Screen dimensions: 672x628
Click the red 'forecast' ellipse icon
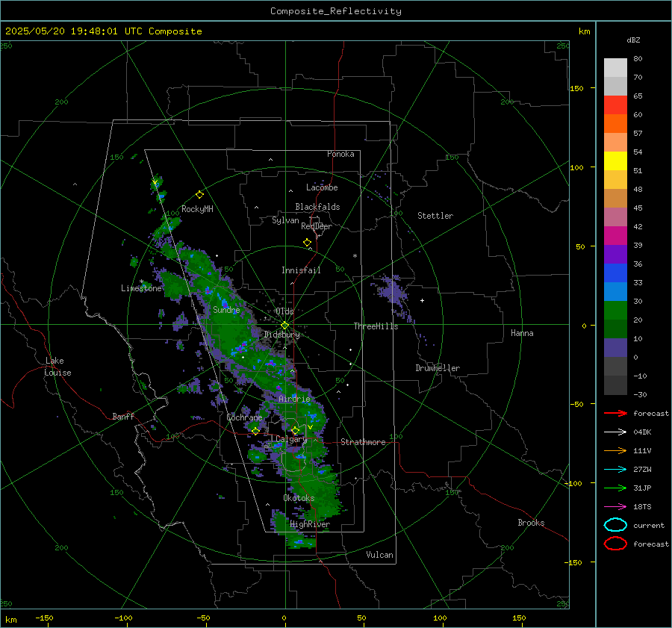pos(615,544)
